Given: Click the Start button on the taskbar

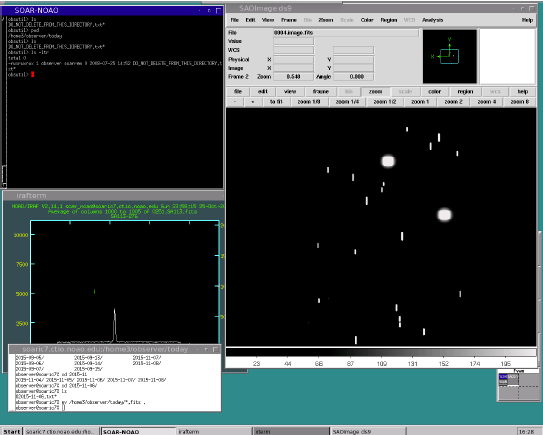Looking at the screenshot, I should click(11, 432).
